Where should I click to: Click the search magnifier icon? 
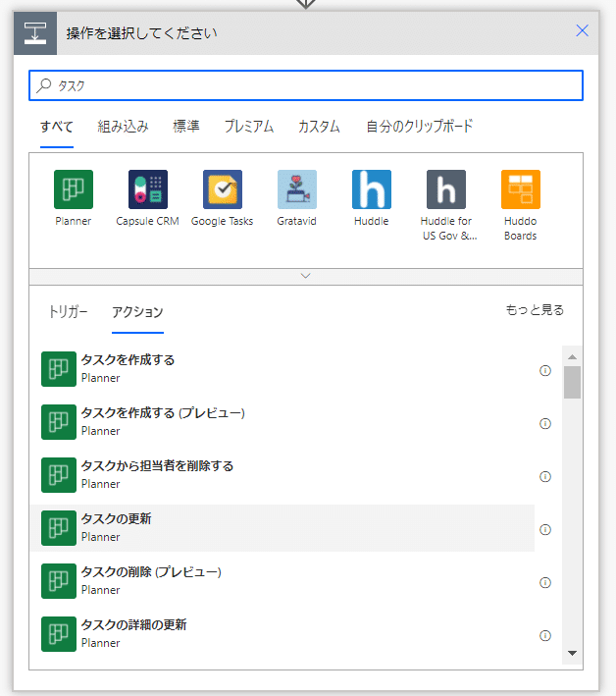(44, 85)
